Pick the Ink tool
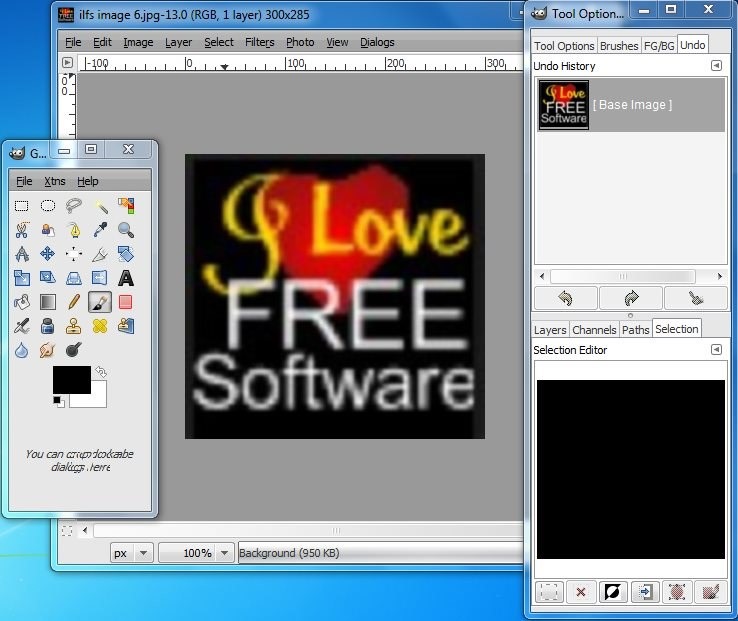738x621 pixels. tap(48, 326)
